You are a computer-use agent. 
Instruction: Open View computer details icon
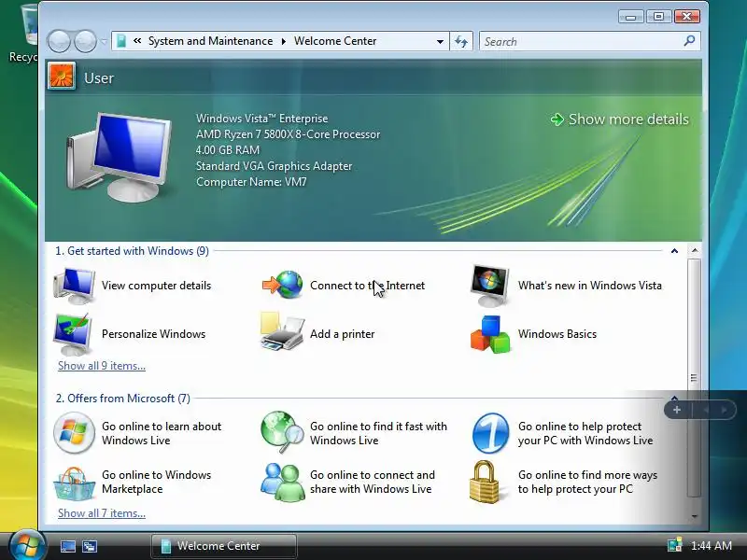tap(74, 286)
